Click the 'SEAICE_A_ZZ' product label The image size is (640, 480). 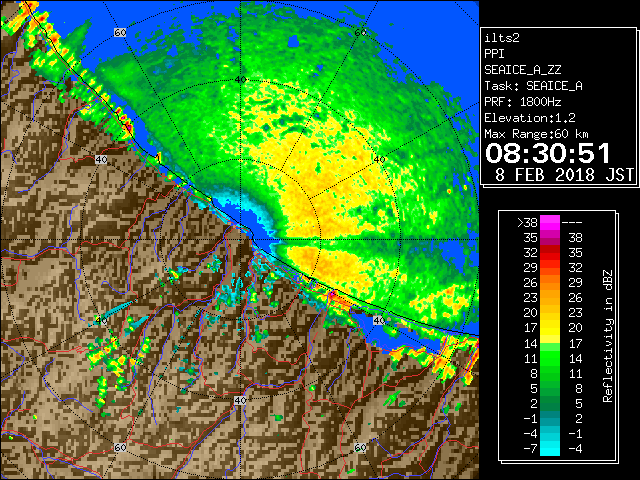523,70
